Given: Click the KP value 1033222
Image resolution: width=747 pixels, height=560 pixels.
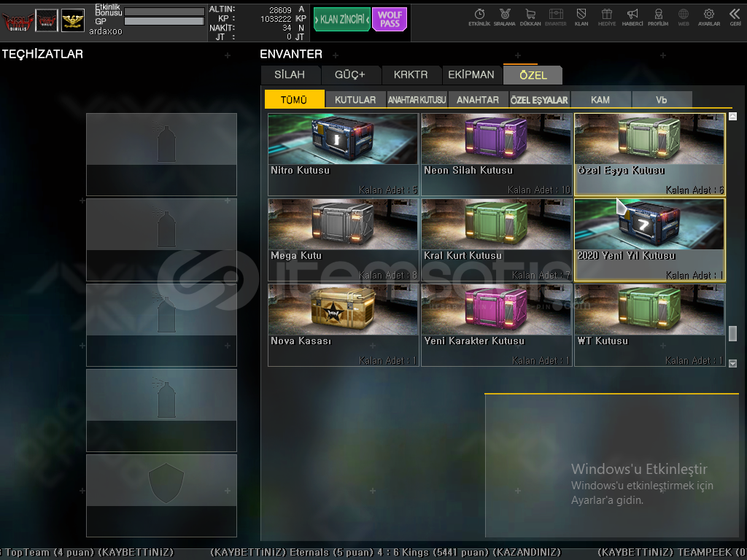Looking at the screenshot, I should pos(276,19).
